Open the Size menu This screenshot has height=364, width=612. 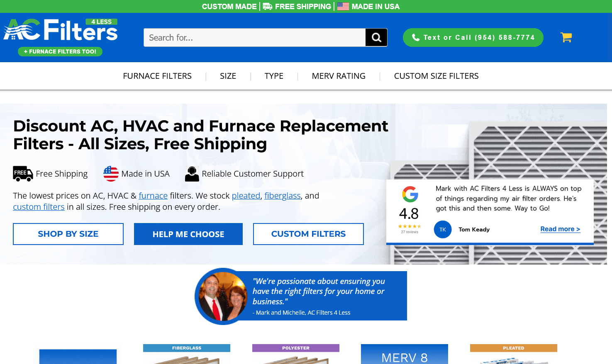point(228,76)
